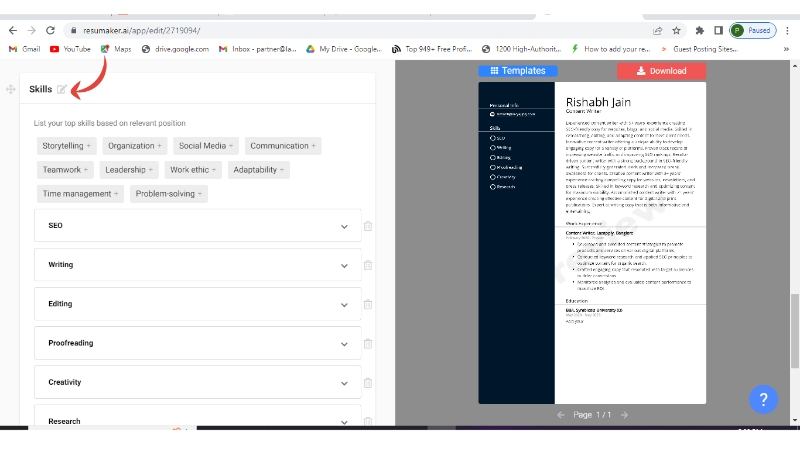The width and height of the screenshot is (800, 449).
Task: Go to next resume page arrow
Action: (x=624, y=414)
